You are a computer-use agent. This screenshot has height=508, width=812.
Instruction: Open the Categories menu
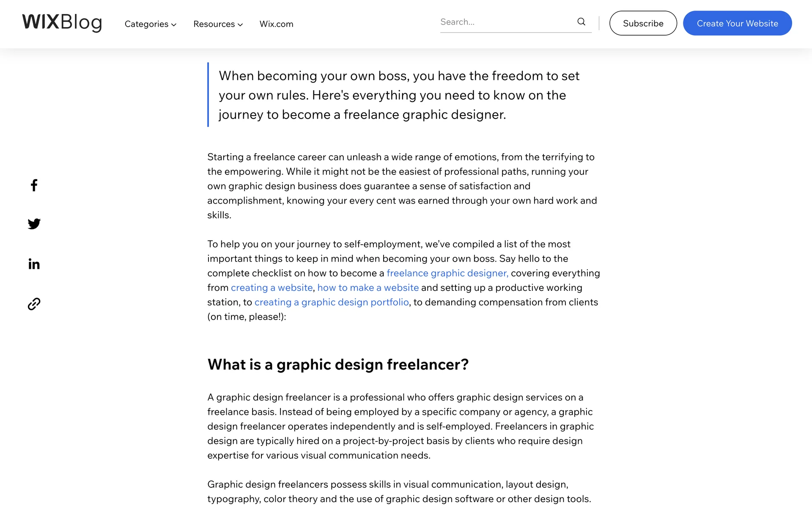pyautogui.click(x=146, y=24)
